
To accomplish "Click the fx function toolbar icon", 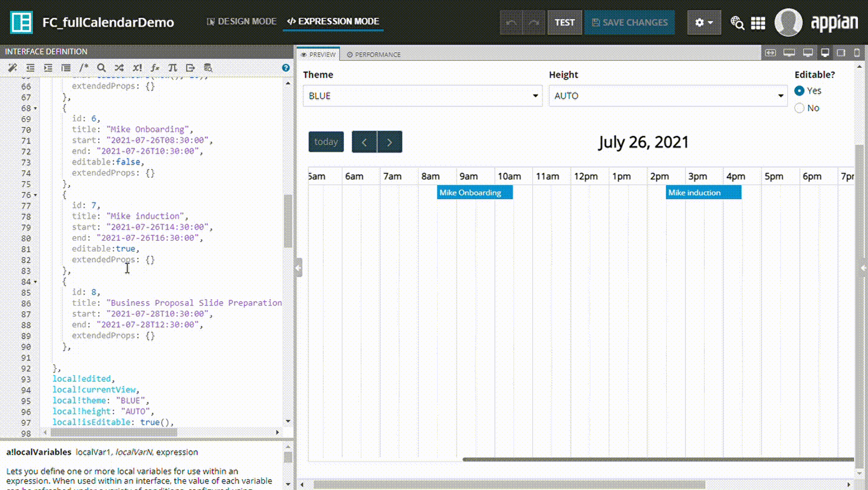I will (155, 68).
